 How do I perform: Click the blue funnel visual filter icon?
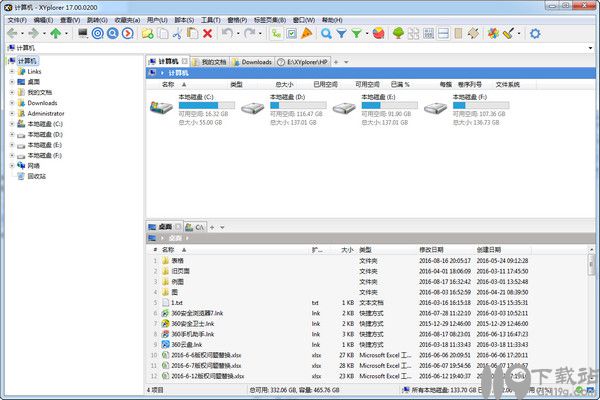coord(341,34)
